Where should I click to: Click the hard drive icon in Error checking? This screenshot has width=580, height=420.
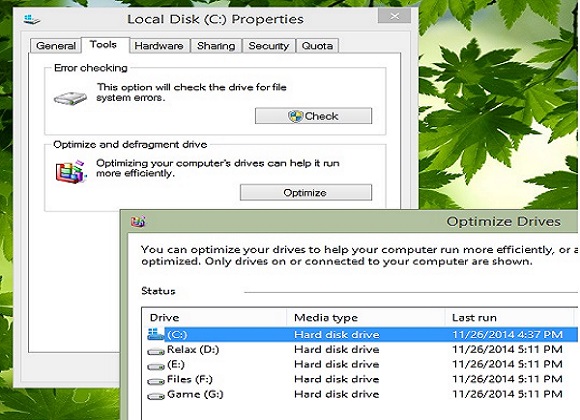pyautogui.click(x=70, y=98)
